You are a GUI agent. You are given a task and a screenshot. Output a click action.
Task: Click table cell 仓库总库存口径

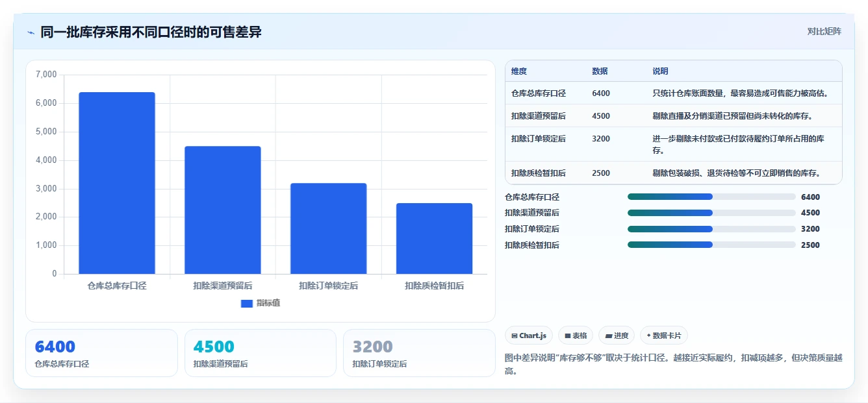click(539, 93)
